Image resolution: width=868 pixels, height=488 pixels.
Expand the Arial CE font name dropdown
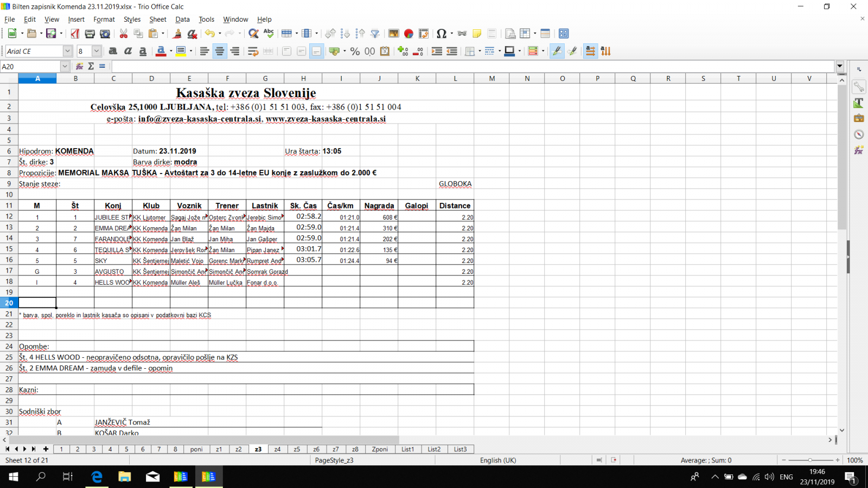click(x=67, y=52)
